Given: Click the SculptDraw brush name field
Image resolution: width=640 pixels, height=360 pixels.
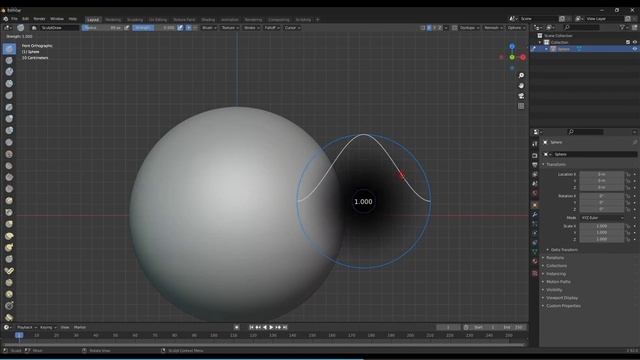Looking at the screenshot, I should (x=59, y=28).
